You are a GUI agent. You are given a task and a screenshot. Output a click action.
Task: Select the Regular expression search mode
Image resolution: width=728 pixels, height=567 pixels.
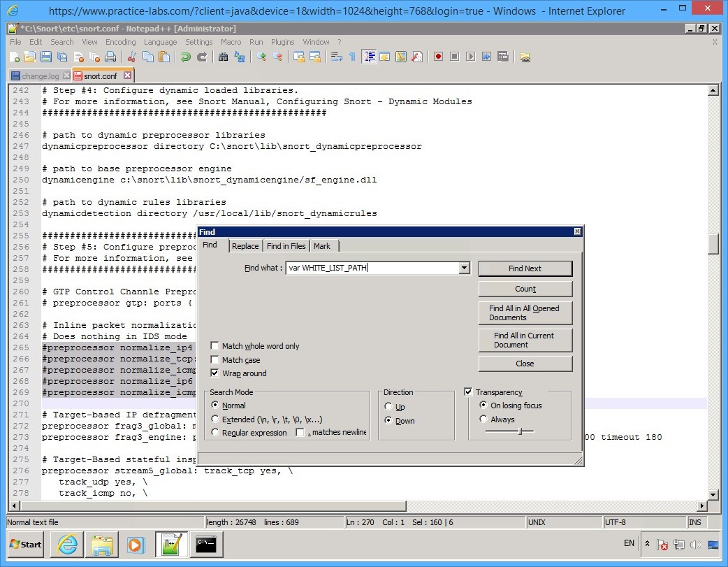(x=215, y=432)
